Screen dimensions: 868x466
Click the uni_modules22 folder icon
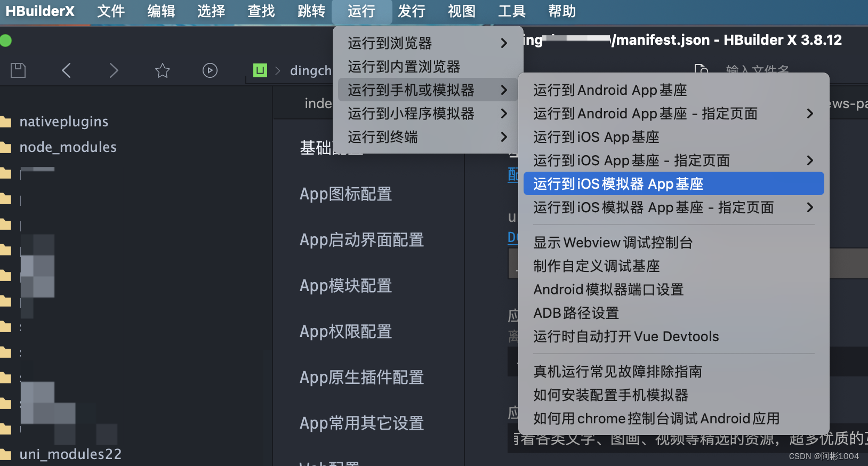click(x=5, y=455)
